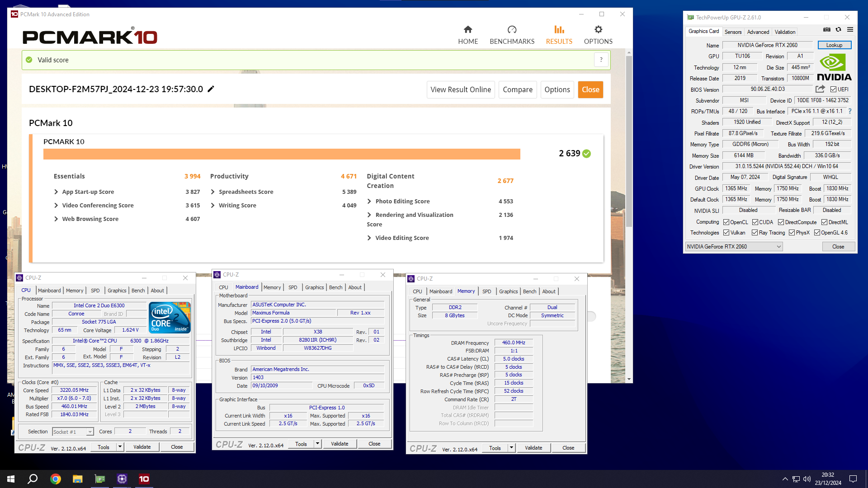Click the Name field showing NVIDIA GeForce RTX 2060
This screenshot has width=868, height=488.
point(768,45)
